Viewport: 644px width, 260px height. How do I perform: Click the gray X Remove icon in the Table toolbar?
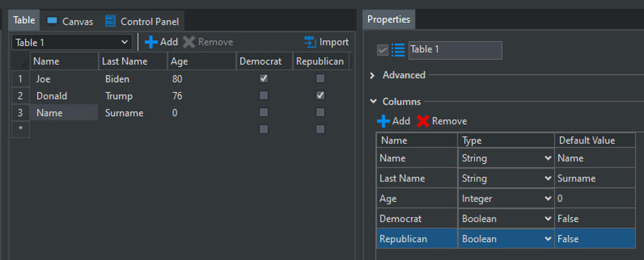click(x=189, y=42)
